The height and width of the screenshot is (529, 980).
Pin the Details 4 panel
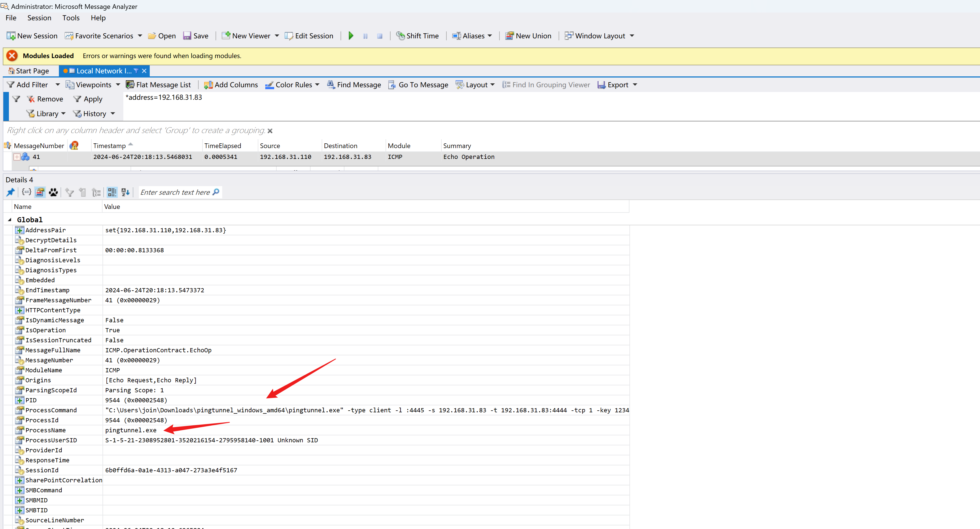coord(10,192)
